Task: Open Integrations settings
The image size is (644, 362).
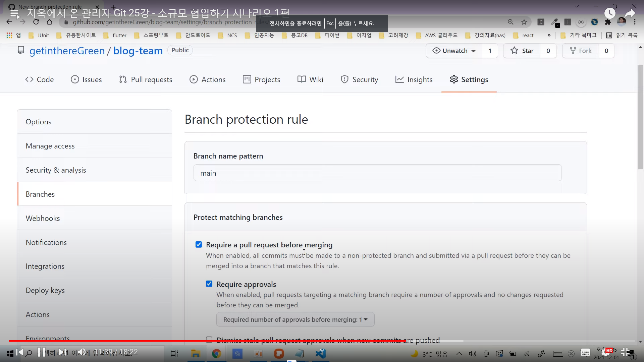Action: click(x=95, y=266)
